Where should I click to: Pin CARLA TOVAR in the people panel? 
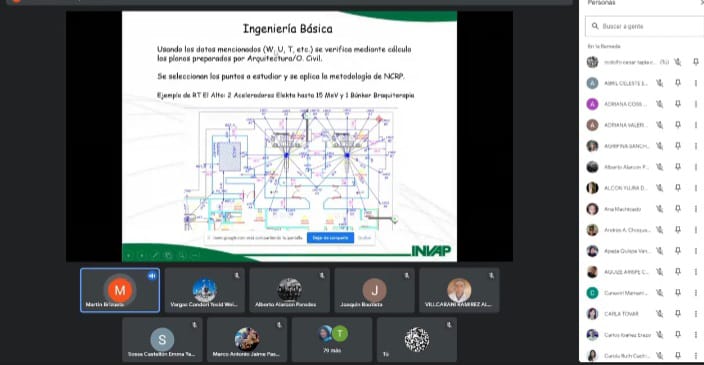[678, 313]
